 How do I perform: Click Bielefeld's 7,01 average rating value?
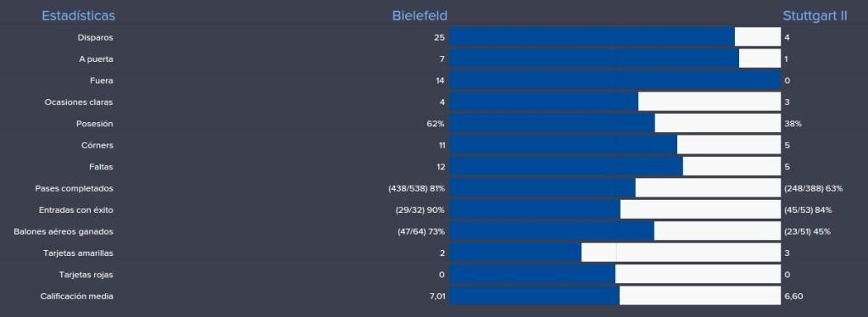tap(437, 297)
